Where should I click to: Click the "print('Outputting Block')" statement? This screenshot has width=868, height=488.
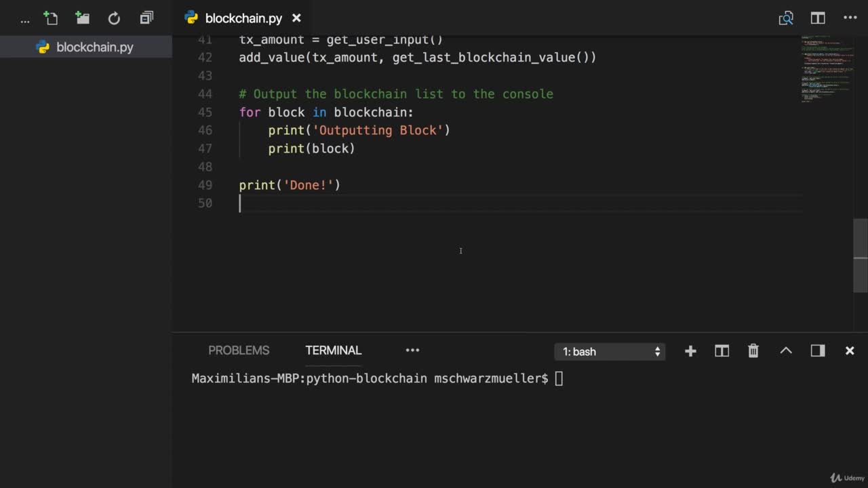point(359,130)
